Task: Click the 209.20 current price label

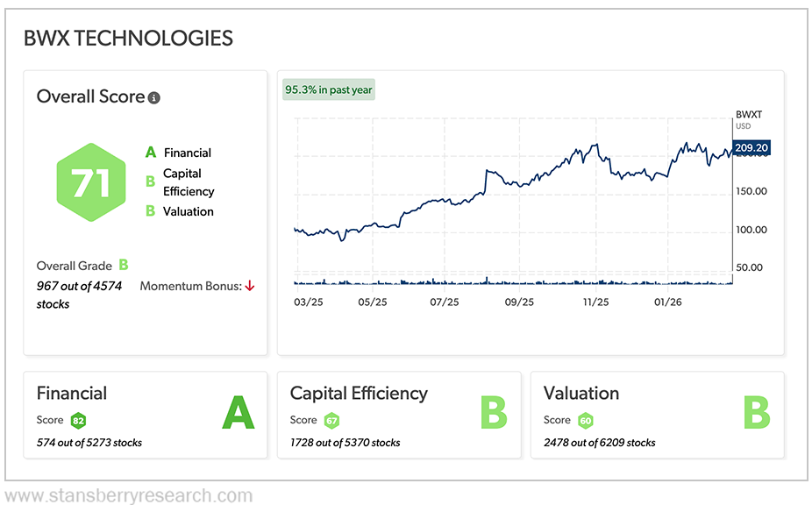Action: click(751, 148)
